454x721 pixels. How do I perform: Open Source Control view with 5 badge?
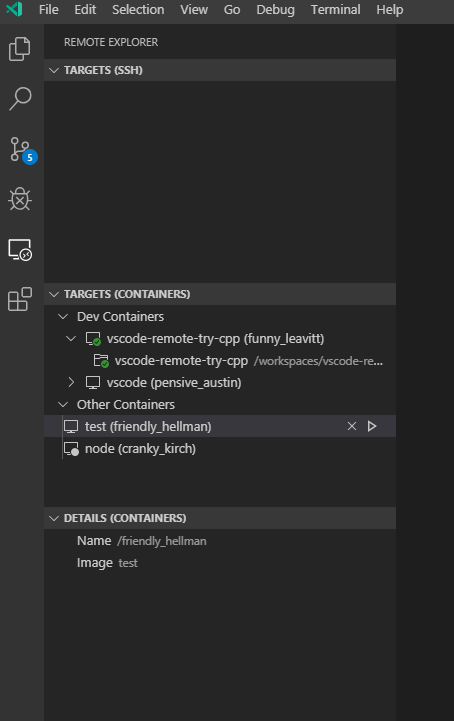click(x=22, y=150)
